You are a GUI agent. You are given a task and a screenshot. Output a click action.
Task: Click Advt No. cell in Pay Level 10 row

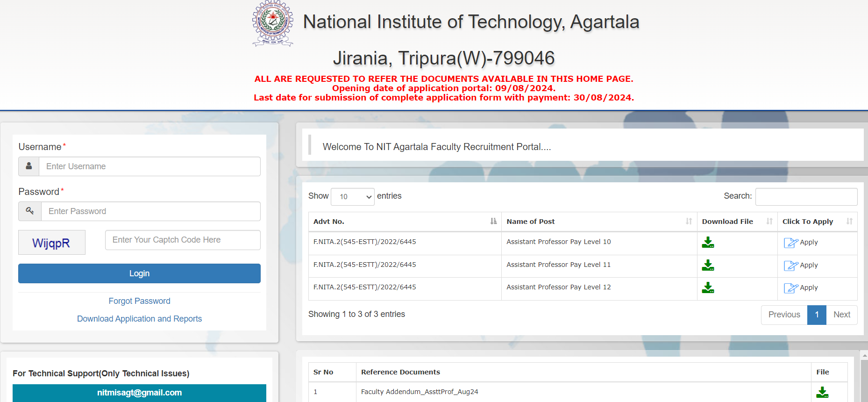[405, 242]
